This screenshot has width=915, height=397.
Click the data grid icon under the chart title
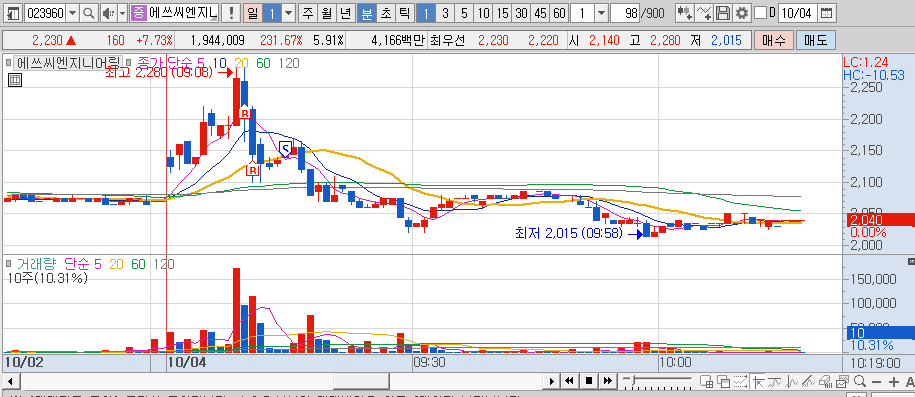point(15,81)
